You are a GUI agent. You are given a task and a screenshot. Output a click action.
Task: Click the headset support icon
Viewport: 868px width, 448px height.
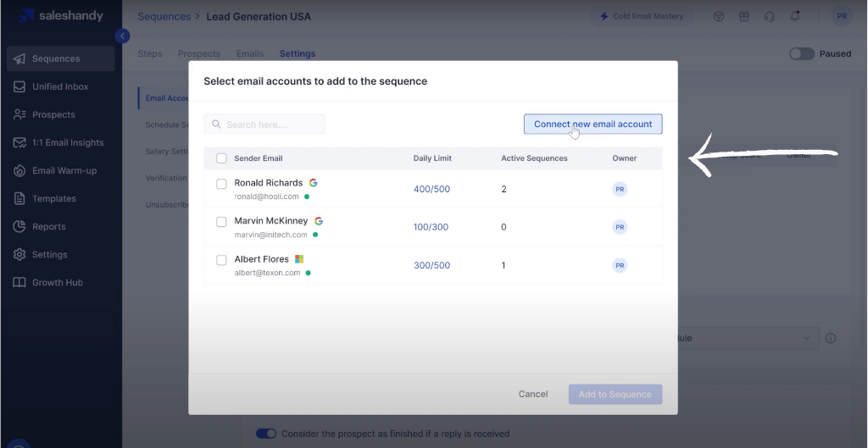[770, 16]
